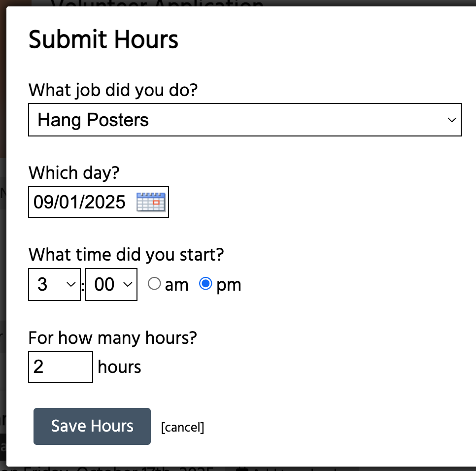Click the 'For how many hours?' label

tap(112, 337)
